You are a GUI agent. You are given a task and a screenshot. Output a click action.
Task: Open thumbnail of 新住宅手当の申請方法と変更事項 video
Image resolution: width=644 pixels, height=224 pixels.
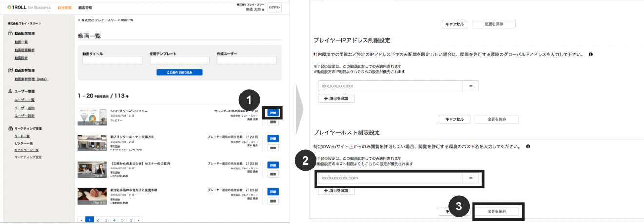(92, 196)
